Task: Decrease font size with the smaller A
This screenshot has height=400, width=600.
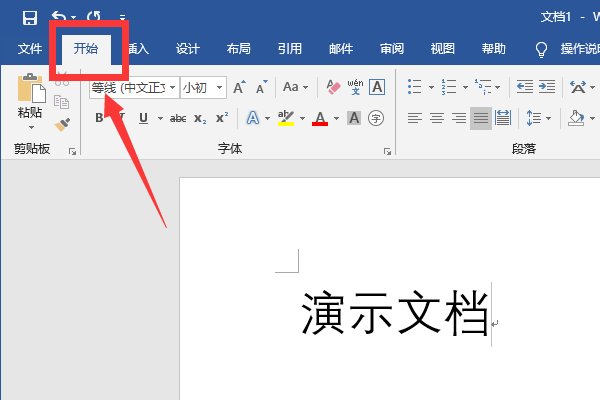Action: pos(262,88)
